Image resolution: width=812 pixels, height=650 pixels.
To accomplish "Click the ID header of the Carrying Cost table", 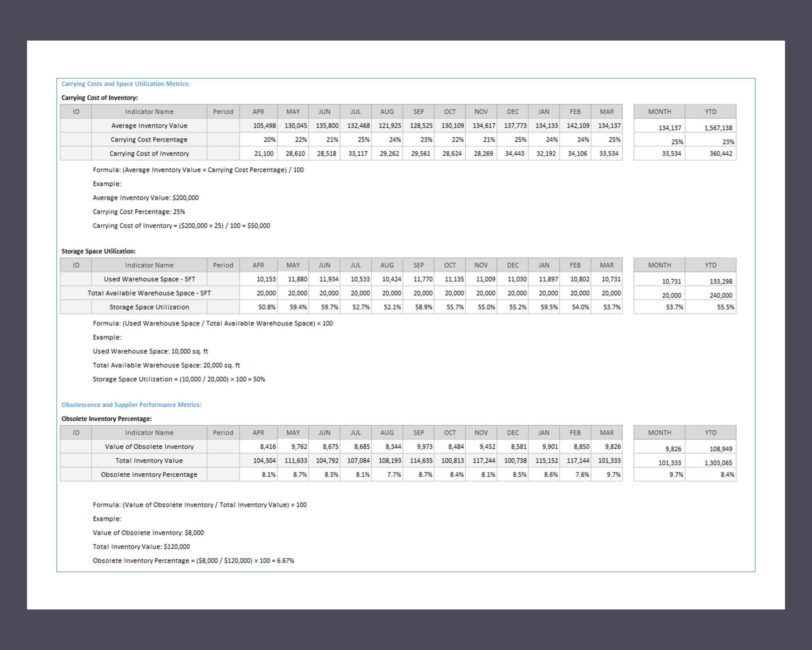I will point(76,112).
